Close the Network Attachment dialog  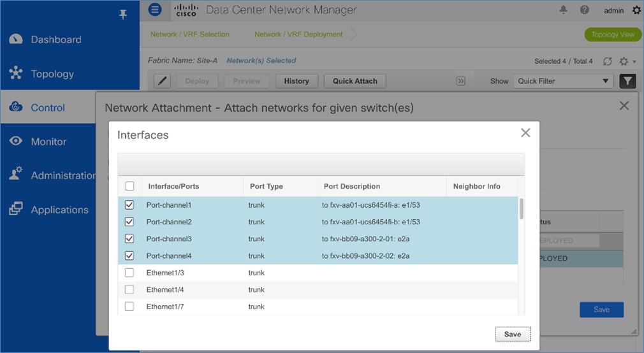pyautogui.click(x=624, y=106)
